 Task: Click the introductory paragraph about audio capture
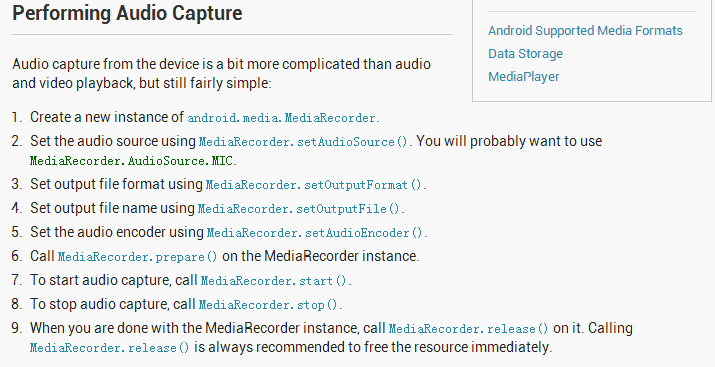[221, 73]
